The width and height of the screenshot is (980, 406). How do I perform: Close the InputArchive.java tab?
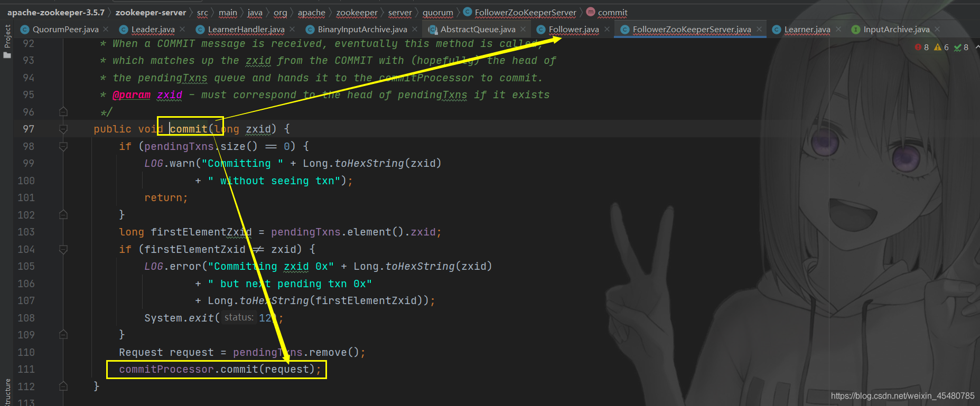[x=937, y=30]
